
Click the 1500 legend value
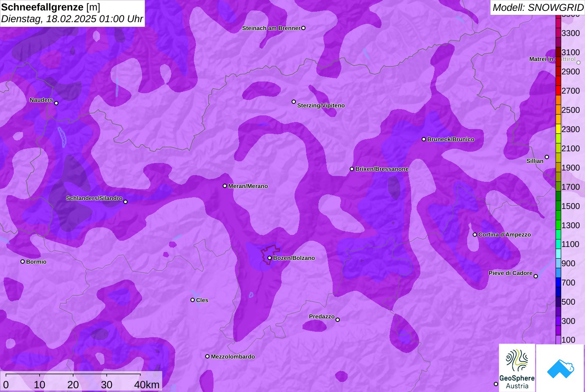click(x=570, y=206)
